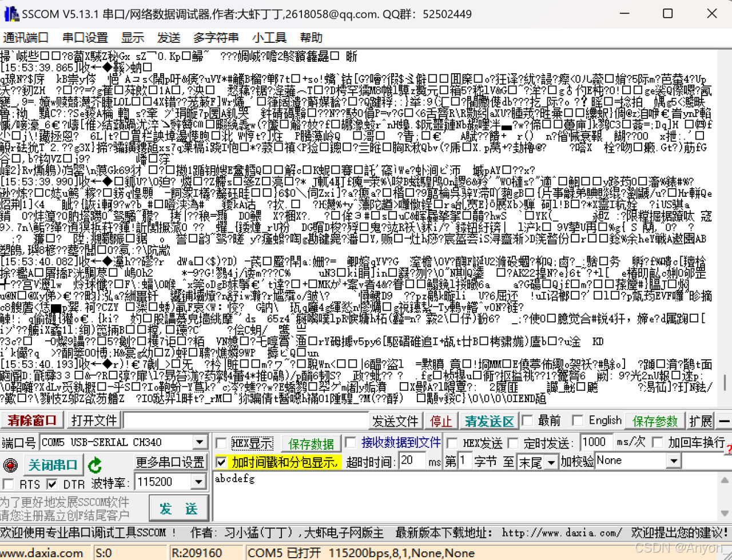Check the 最前 always-on-top checkbox
The image size is (732, 560).
point(527,421)
